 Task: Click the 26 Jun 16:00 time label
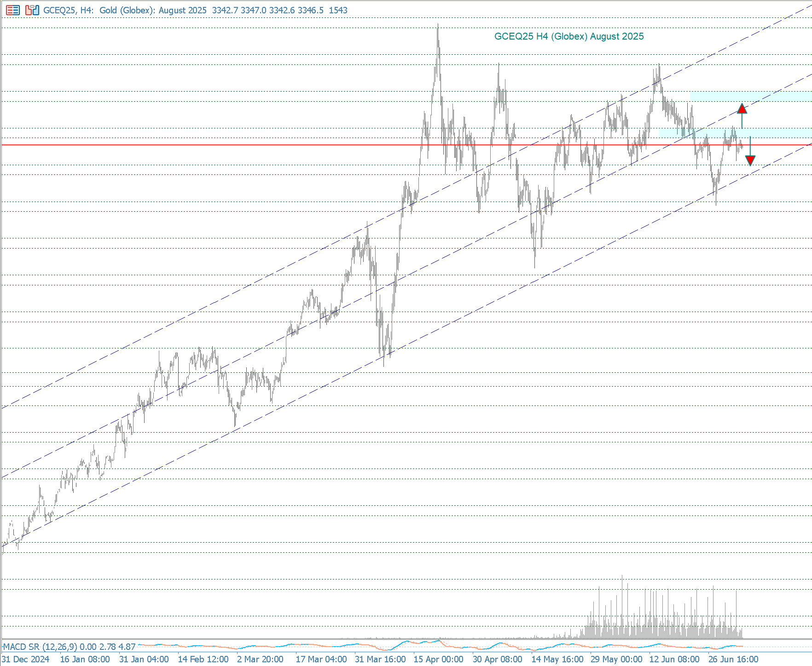pyautogui.click(x=733, y=659)
